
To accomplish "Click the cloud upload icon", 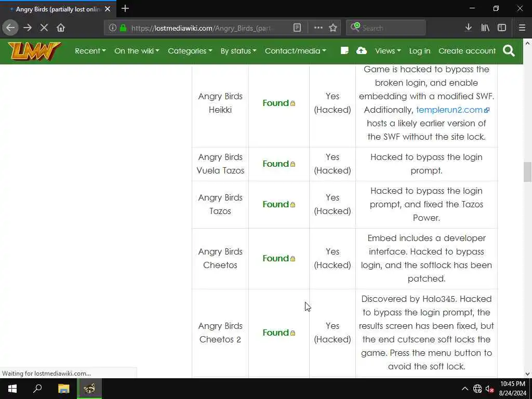I will pyautogui.click(x=362, y=50).
